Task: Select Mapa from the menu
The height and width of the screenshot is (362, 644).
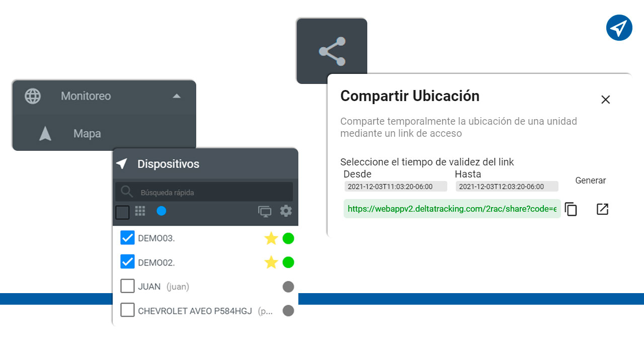Action: click(x=87, y=133)
